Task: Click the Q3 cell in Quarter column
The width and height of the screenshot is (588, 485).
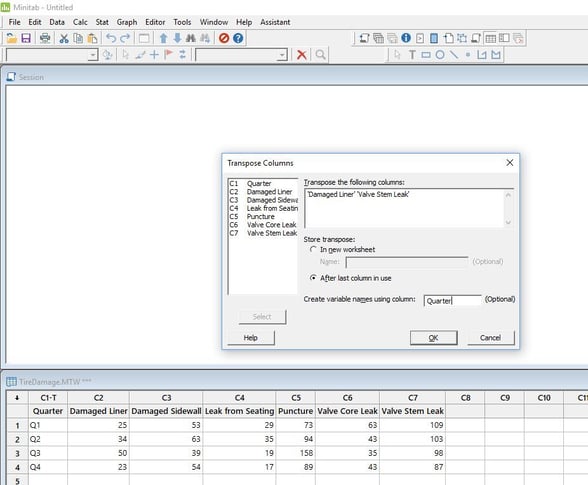Action: 48,453
